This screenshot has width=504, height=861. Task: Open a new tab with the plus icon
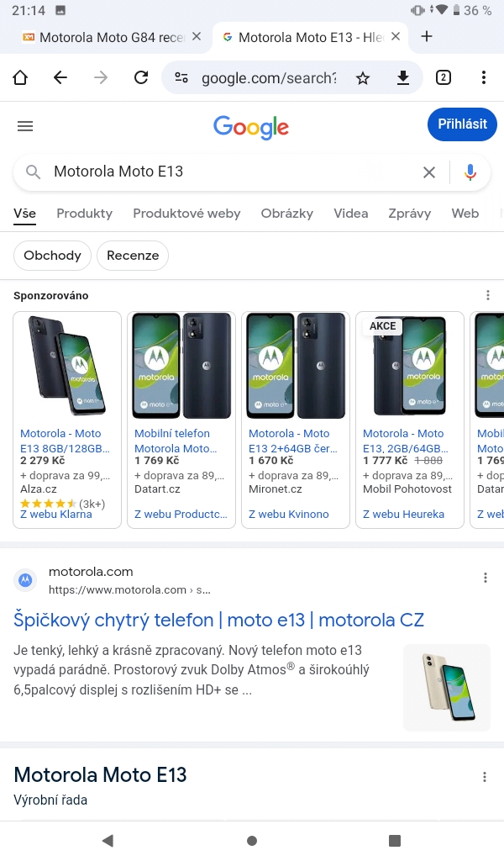point(427,36)
